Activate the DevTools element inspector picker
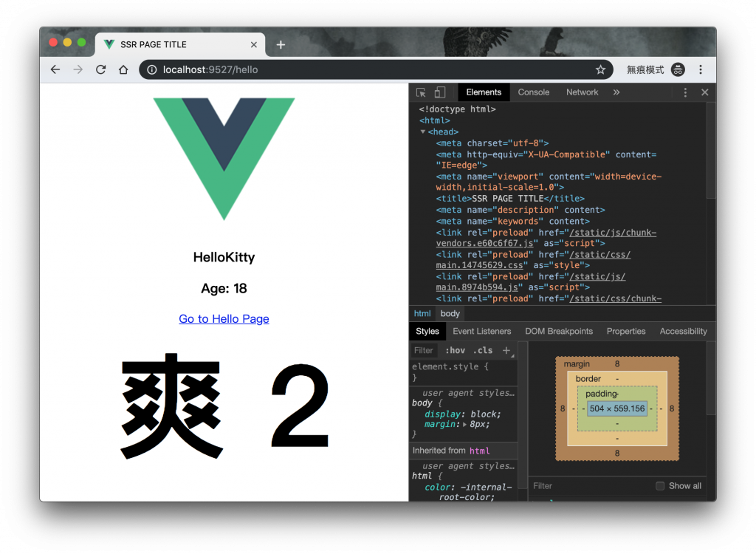Screen dimensions: 756x554 421,92
